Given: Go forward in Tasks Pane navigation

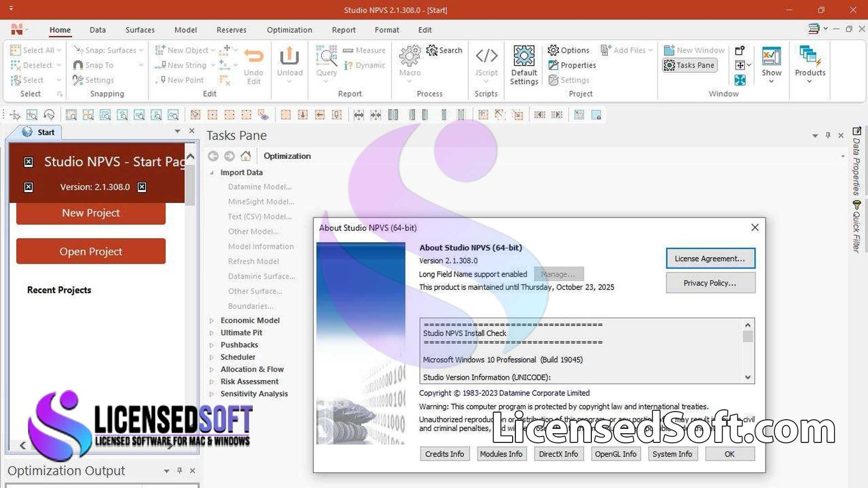Looking at the screenshot, I should pyautogui.click(x=229, y=156).
